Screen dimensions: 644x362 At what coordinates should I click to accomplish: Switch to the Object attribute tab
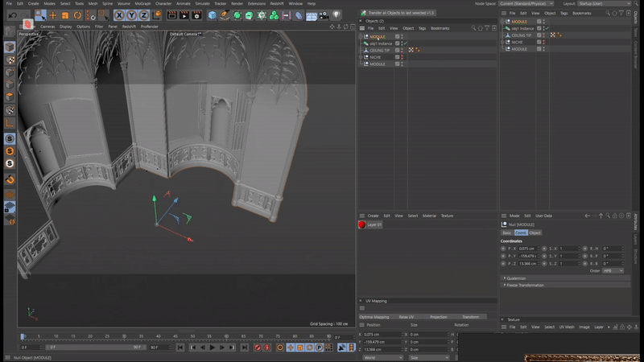(535, 232)
